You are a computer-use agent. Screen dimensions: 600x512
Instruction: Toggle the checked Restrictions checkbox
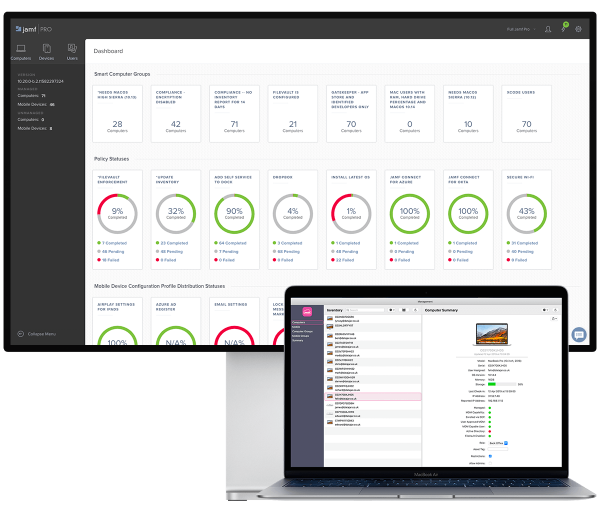(x=490, y=456)
